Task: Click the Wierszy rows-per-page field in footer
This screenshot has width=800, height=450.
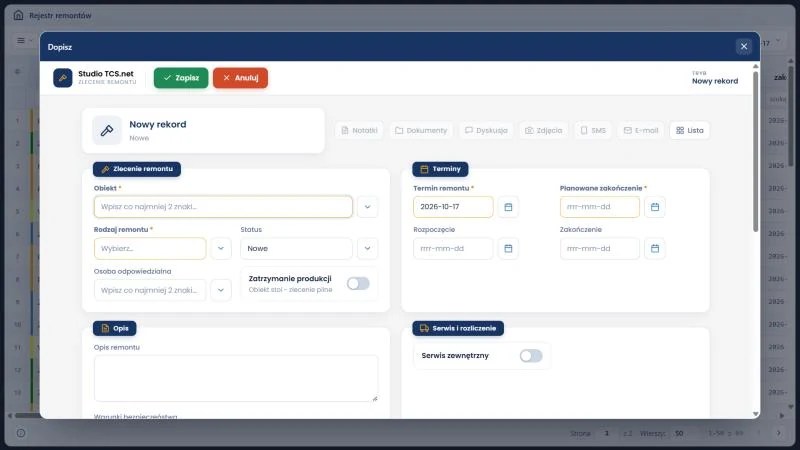Action: tap(683, 433)
